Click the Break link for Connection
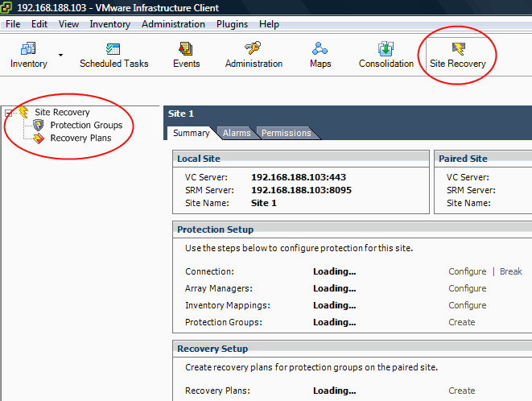This screenshot has width=532, height=401. 510,271
